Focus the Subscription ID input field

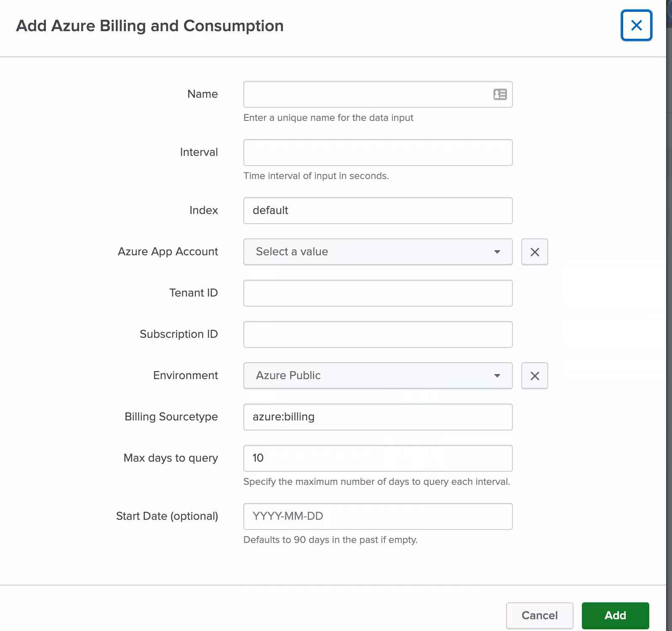(x=378, y=334)
